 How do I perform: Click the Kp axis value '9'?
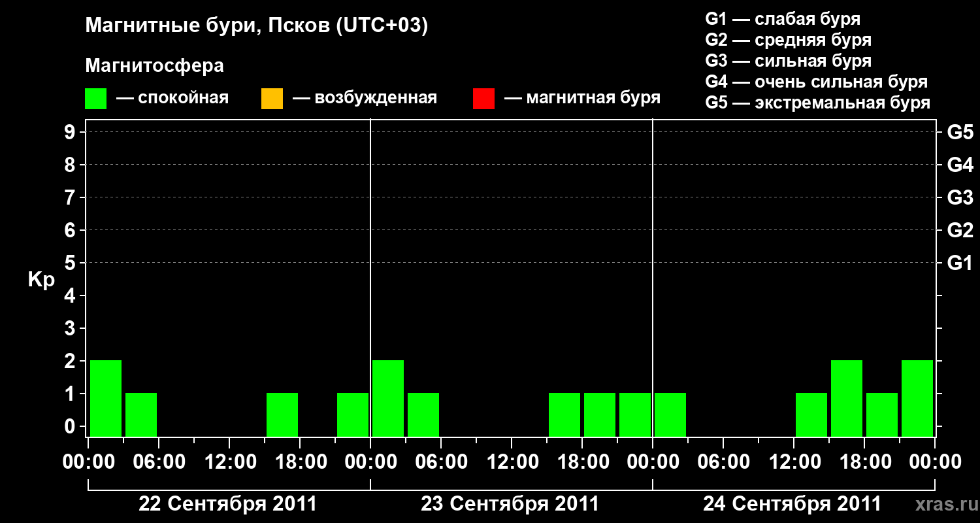pos(71,132)
